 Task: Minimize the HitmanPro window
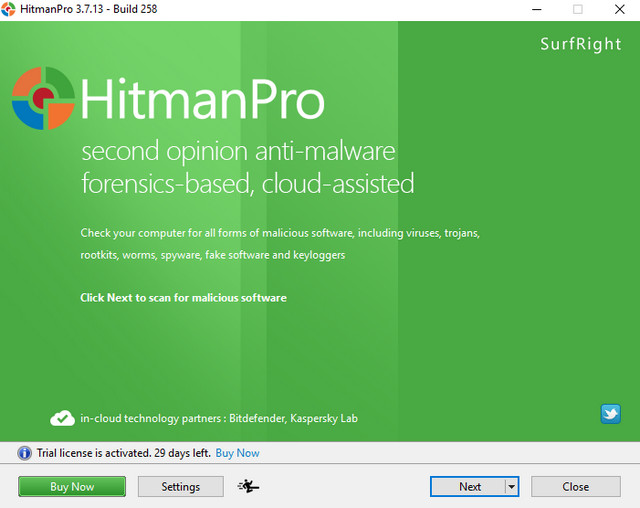point(537,9)
